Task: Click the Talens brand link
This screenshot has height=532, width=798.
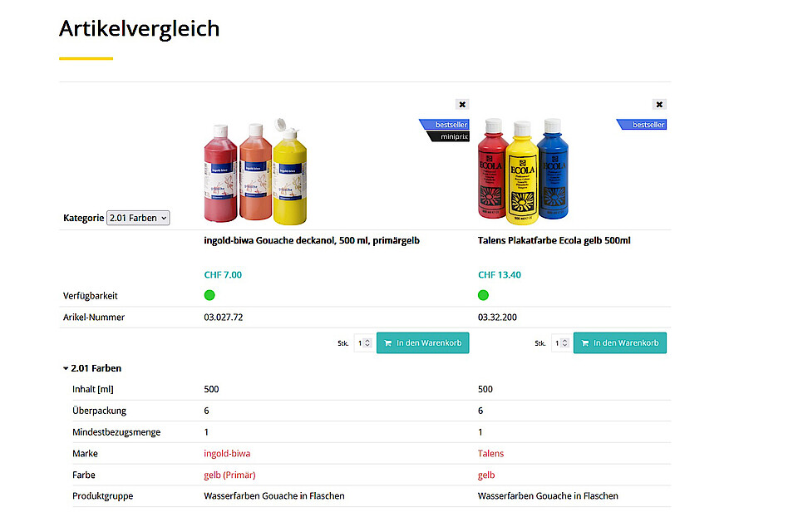Action: pos(490,453)
